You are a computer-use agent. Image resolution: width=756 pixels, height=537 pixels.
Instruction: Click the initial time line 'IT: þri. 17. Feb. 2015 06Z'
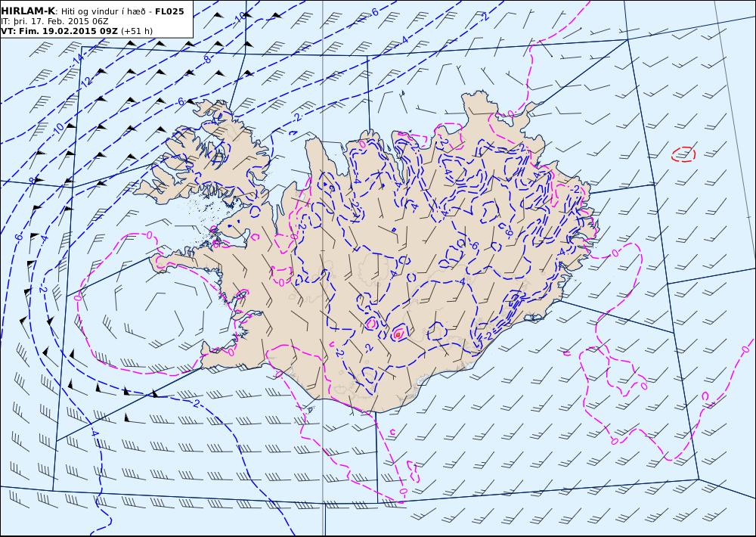pyautogui.click(x=54, y=21)
